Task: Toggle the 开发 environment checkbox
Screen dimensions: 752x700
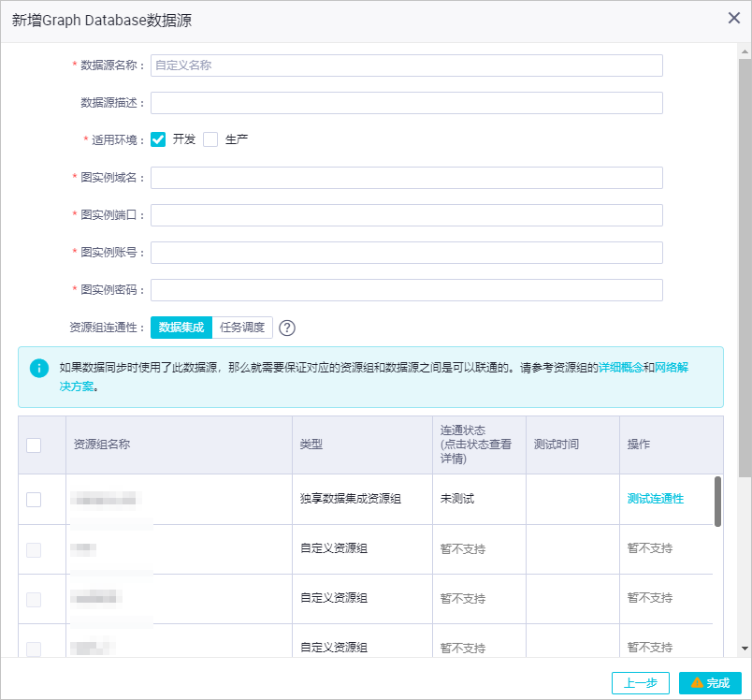Action: pyautogui.click(x=158, y=139)
